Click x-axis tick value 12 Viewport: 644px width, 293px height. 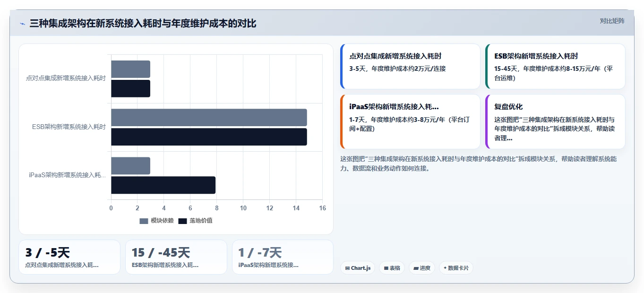(270, 208)
